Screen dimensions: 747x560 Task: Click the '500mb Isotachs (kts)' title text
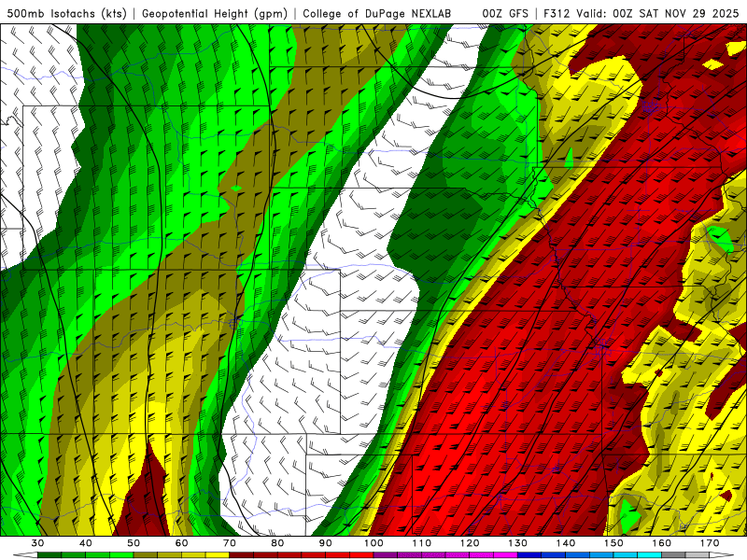pyautogui.click(x=66, y=13)
